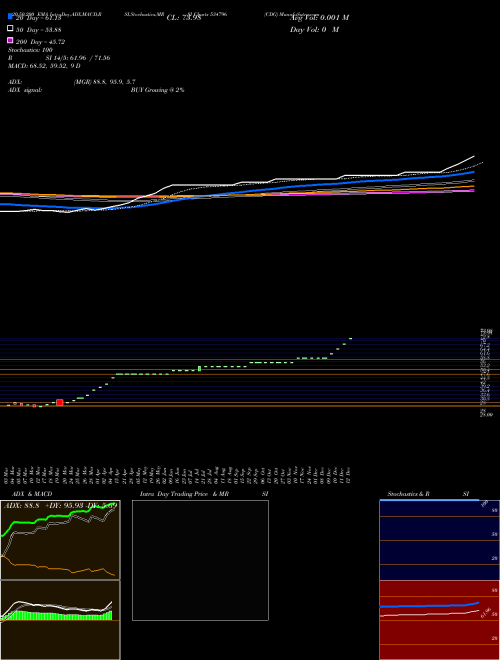Select the '20 Day - 61.13' legend text

[39, 18]
